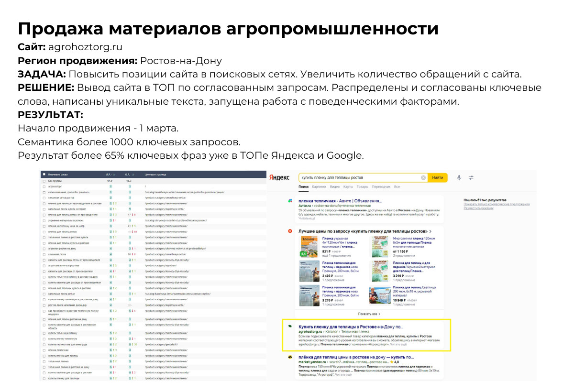
Task: Click 'Целевая страница' column header
Action: [x=155, y=174]
